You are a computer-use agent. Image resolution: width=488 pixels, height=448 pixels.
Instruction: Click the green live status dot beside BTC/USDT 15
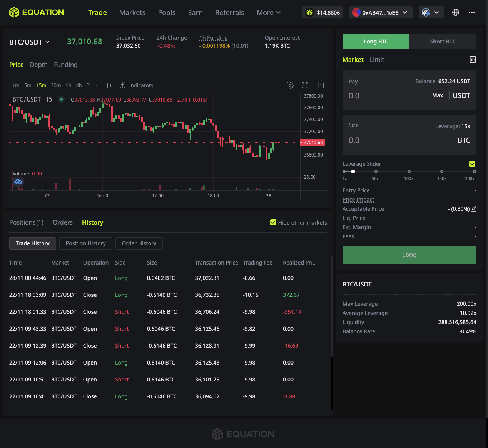click(61, 99)
